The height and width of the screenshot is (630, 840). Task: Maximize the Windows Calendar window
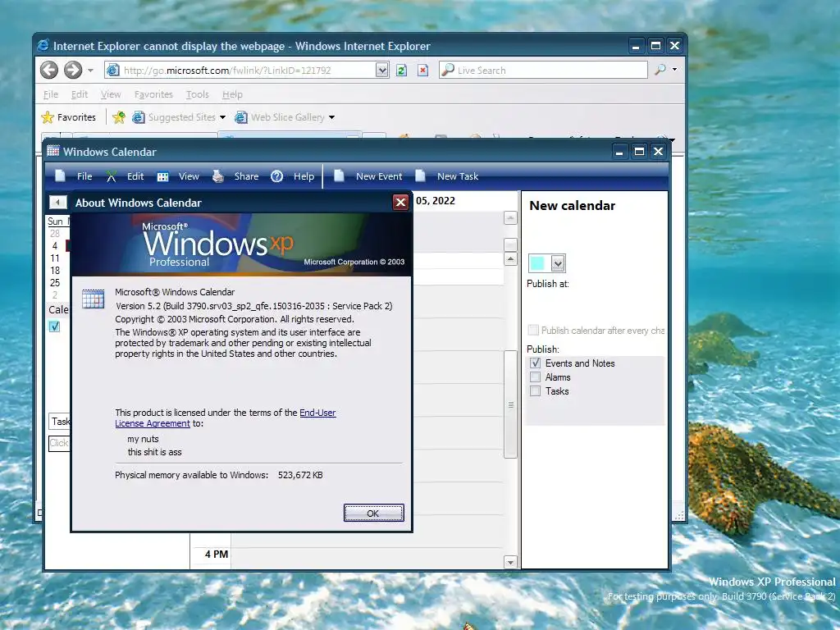point(639,152)
